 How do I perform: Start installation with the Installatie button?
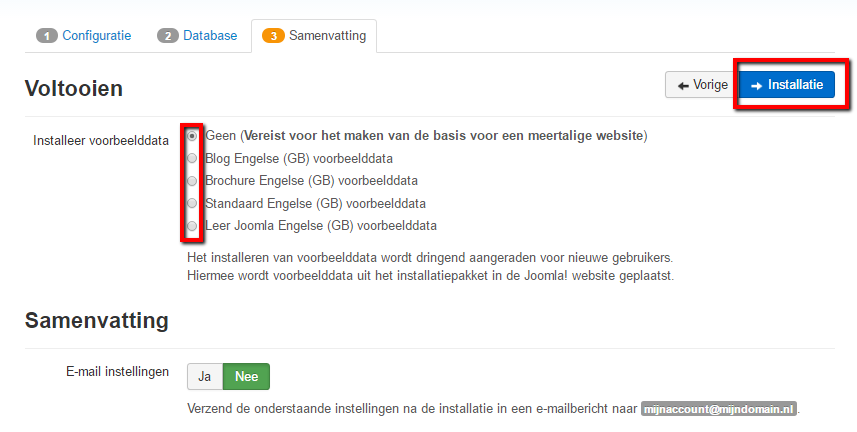787,85
